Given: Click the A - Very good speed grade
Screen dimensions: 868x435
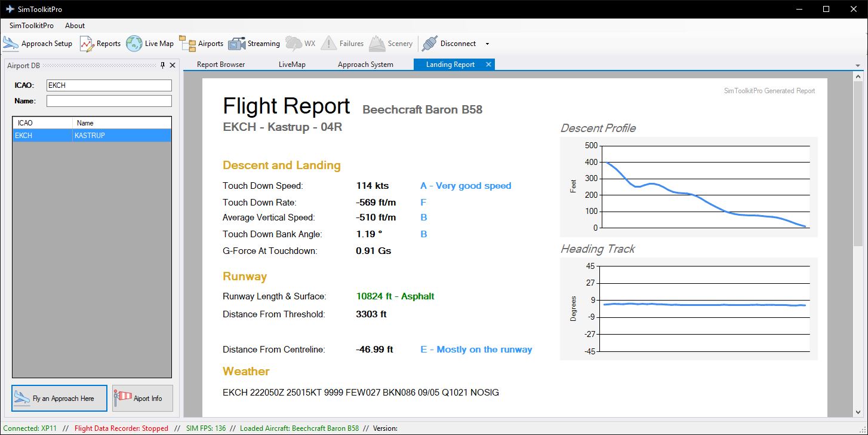Looking at the screenshot, I should tap(466, 186).
